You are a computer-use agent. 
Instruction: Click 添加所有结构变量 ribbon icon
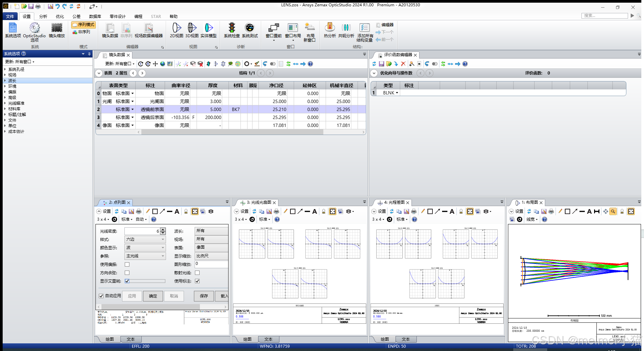pos(365,32)
